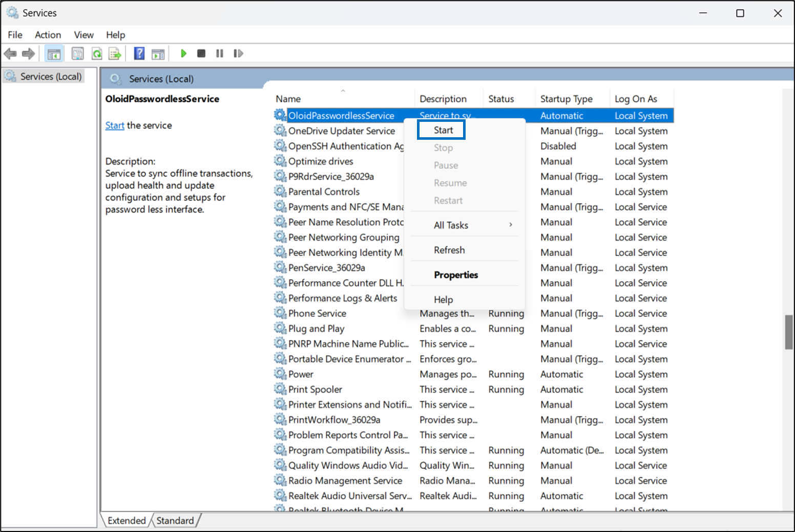Screen dimensions: 795x532
Task: Select P9RdrService_36029a service name
Action: pyautogui.click(x=331, y=176)
